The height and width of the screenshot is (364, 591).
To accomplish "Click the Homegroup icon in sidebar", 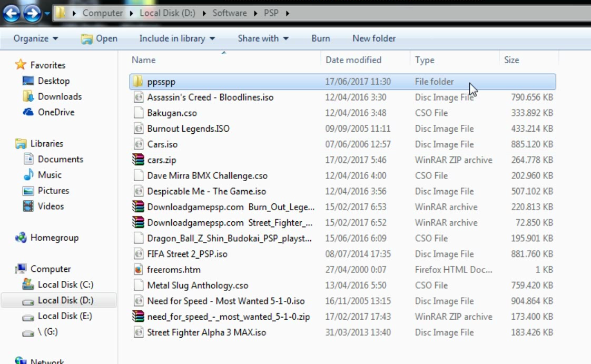I will (21, 238).
